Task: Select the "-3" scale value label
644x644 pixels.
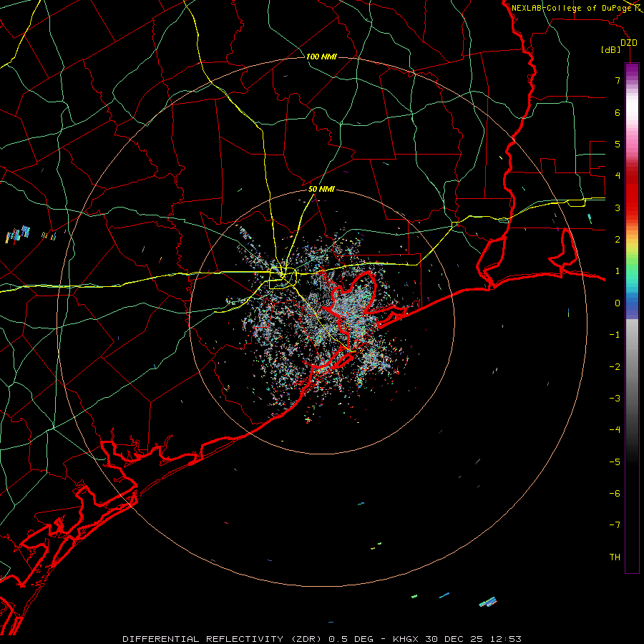Action: click(615, 399)
